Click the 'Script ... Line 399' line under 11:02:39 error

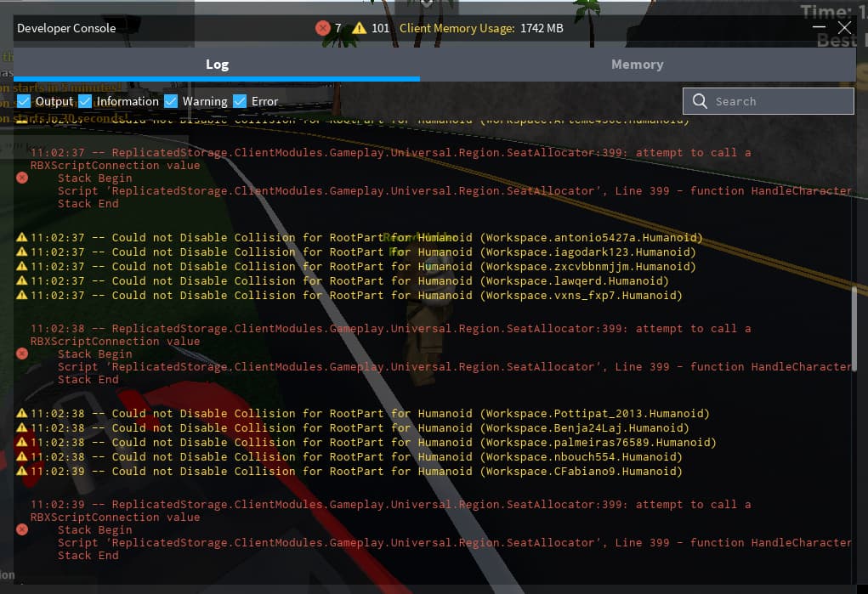(x=455, y=543)
